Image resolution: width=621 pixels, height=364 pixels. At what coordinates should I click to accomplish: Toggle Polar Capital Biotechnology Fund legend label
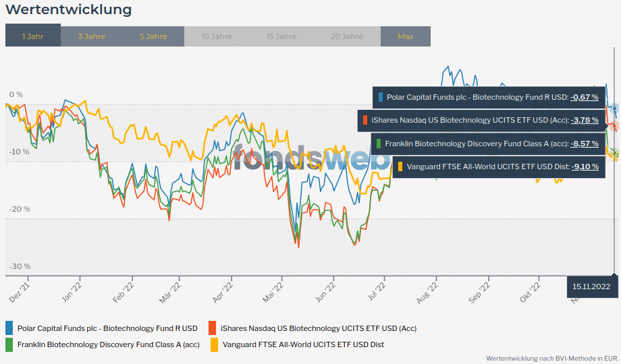click(x=107, y=328)
